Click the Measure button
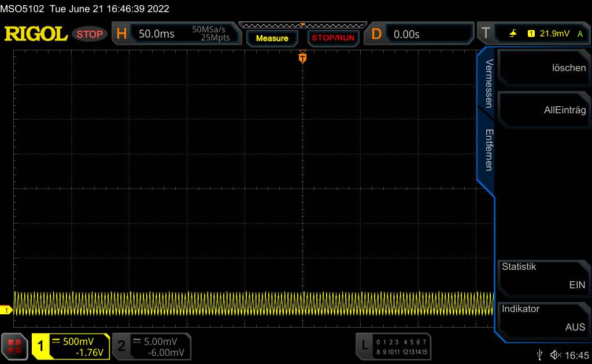 (x=272, y=38)
